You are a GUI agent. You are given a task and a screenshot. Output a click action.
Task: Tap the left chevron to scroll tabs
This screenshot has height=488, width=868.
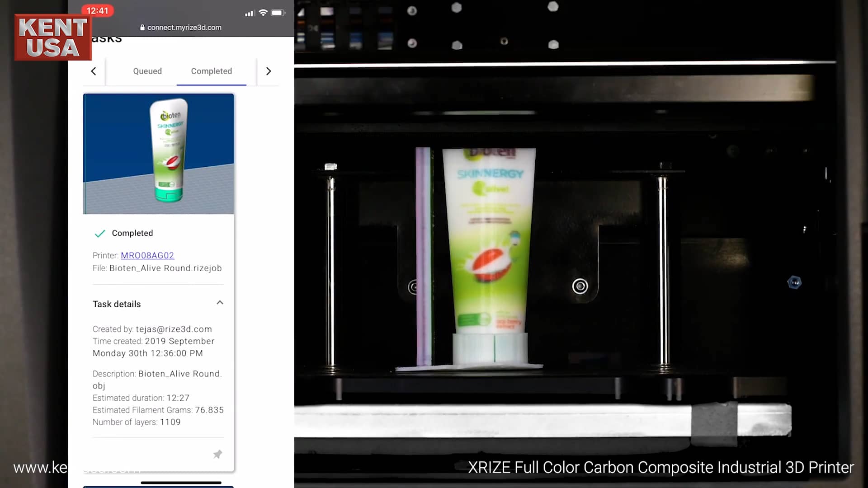[x=93, y=71]
